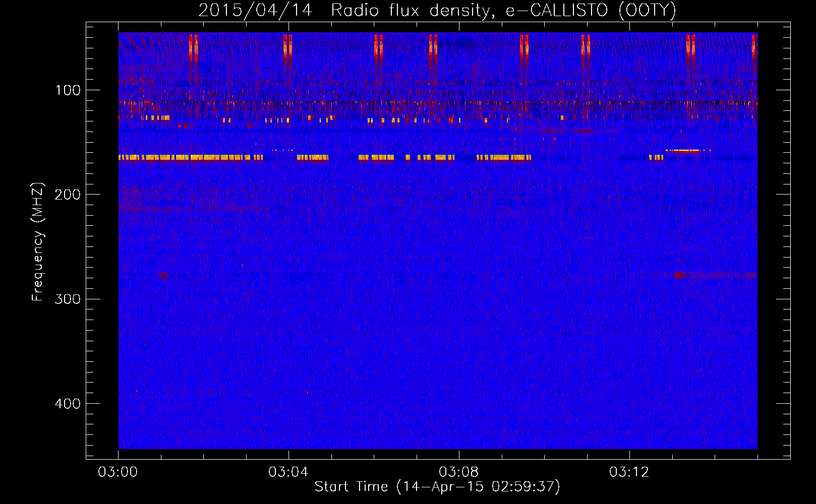Click the 100 frequency tick label
This screenshot has height=504, width=816.
click(68, 90)
